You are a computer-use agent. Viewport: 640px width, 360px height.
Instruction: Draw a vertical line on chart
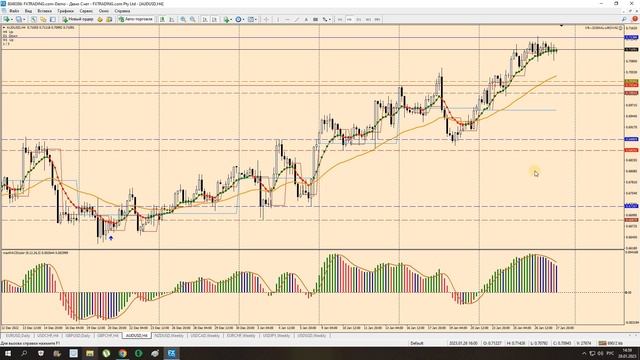[x=278, y=19]
